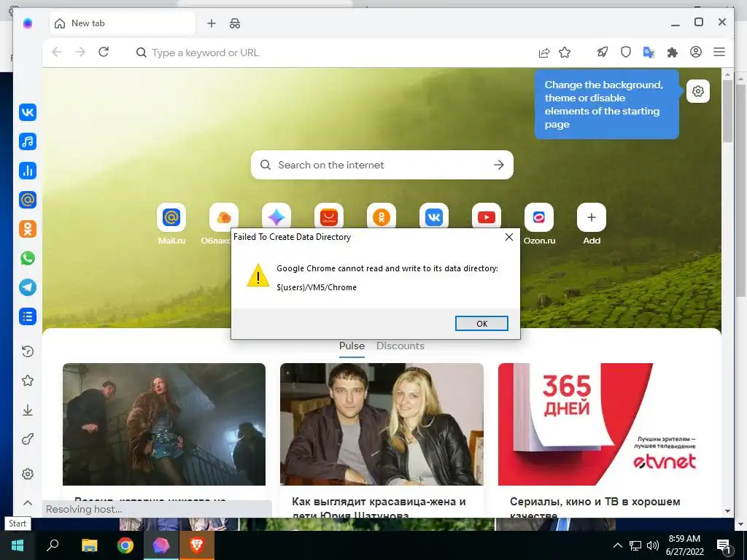Open the extensions puzzle icon

click(x=672, y=52)
